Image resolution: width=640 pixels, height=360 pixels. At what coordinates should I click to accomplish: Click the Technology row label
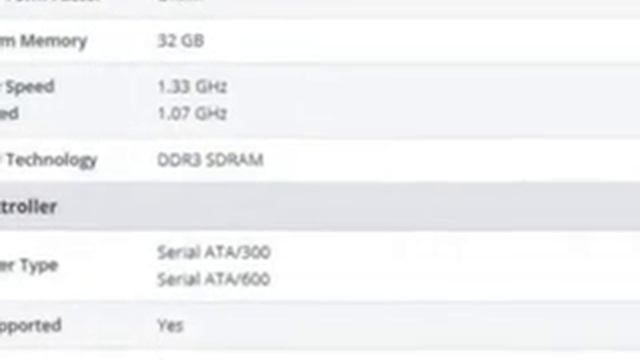click(49, 160)
